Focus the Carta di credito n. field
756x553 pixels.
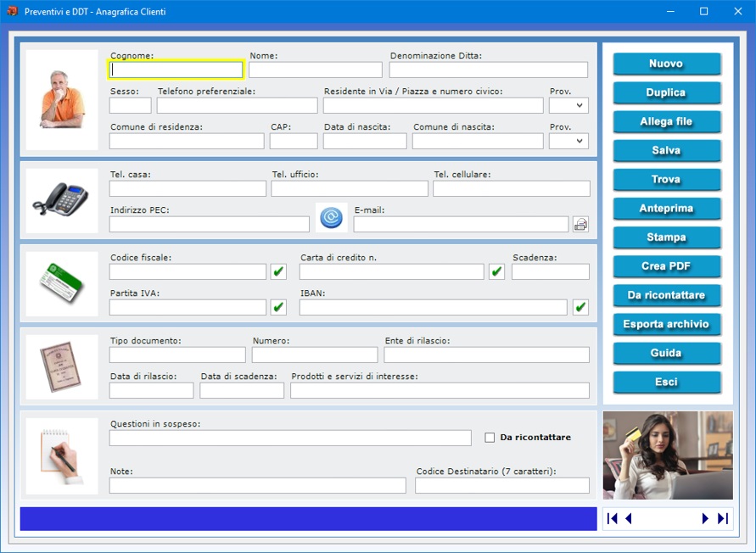[391, 272]
